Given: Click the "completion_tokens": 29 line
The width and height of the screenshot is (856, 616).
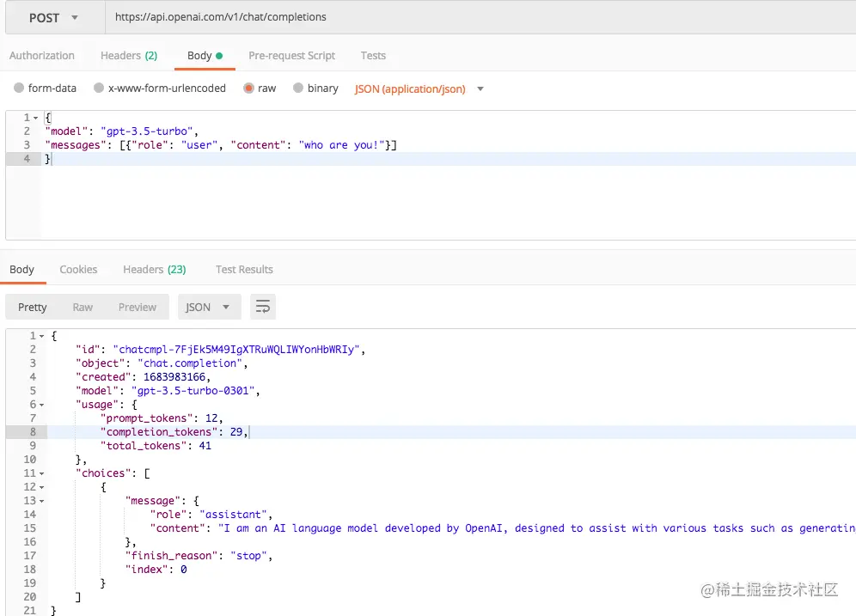Looking at the screenshot, I should coord(174,432).
